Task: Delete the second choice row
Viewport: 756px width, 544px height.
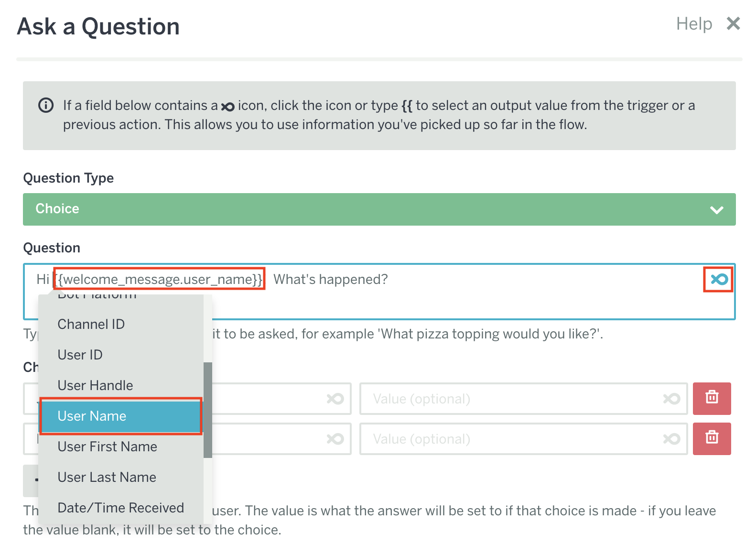Action: [712, 438]
